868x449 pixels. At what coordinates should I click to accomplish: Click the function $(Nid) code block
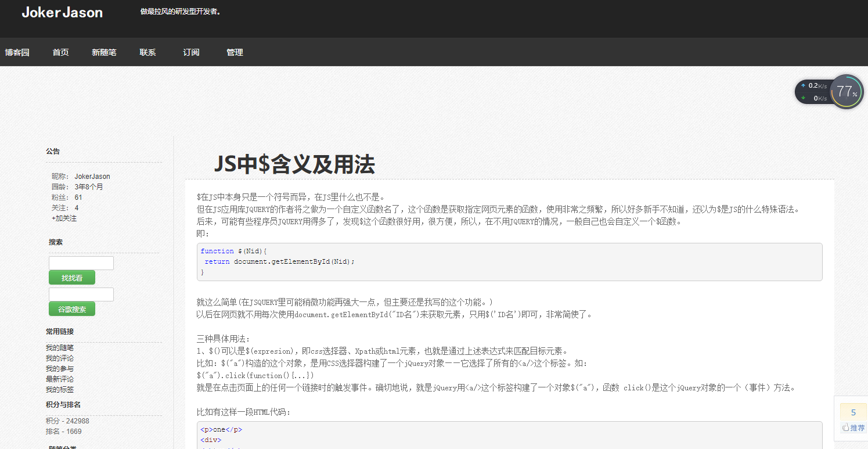pyautogui.click(x=510, y=262)
